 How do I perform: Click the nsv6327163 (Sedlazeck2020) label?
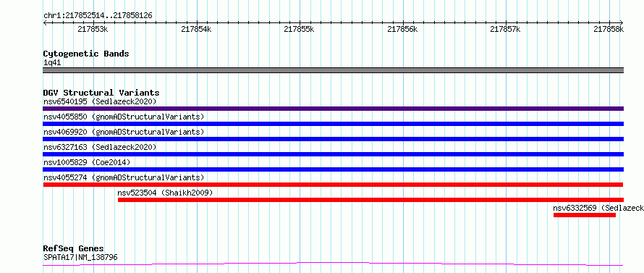tap(100, 147)
